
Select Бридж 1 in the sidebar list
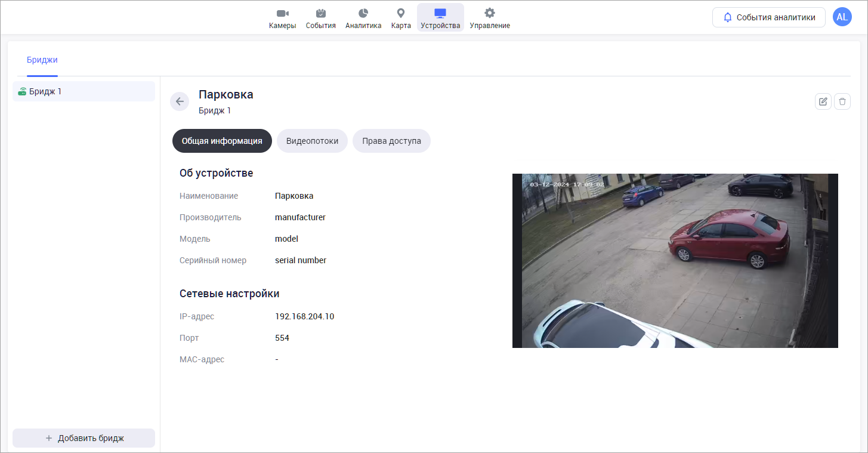pos(84,91)
